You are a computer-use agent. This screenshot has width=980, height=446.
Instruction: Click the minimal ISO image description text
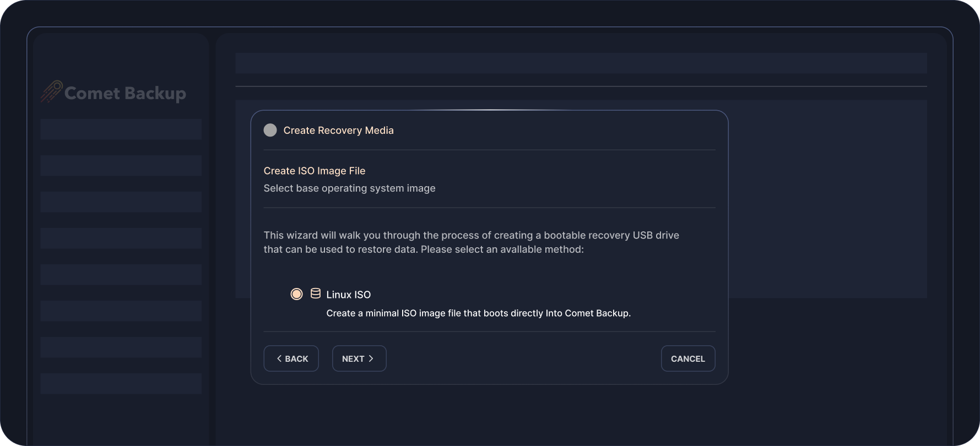tap(478, 313)
